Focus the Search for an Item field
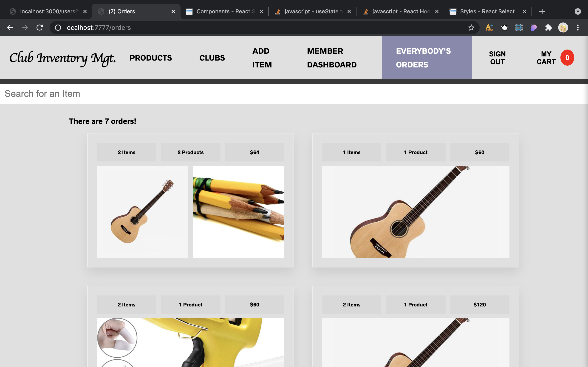The image size is (588, 367). pos(294,94)
